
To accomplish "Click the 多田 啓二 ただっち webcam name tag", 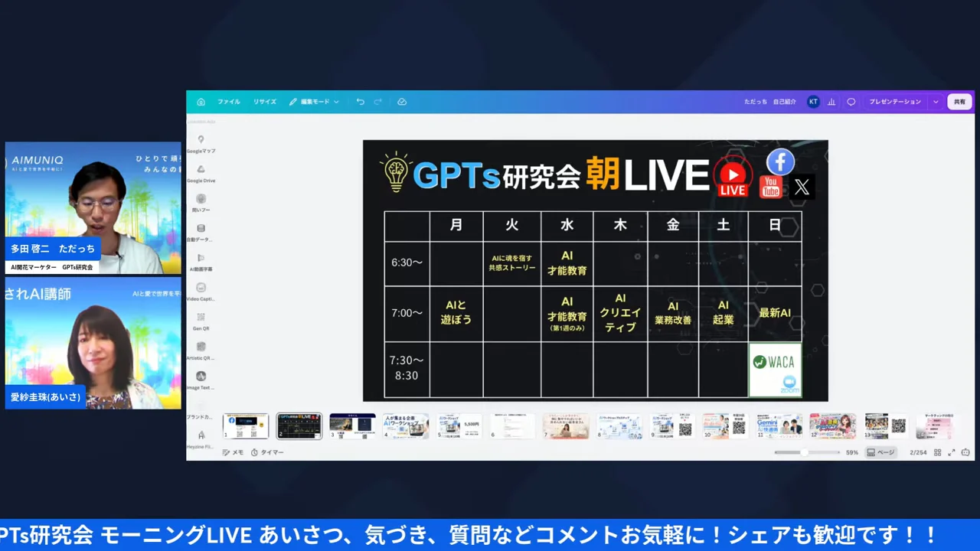I will pyautogui.click(x=53, y=249).
